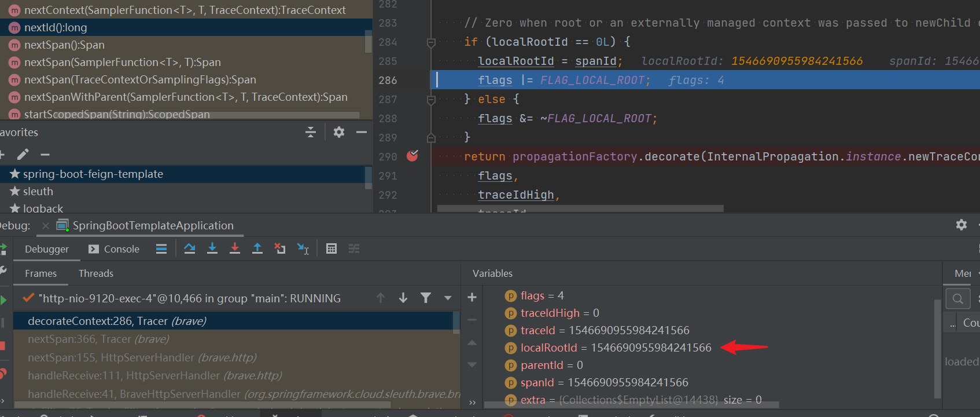The width and height of the screenshot is (980, 417).
Task: Open the thread selector dropdown arrow
Action: point(448,298)
